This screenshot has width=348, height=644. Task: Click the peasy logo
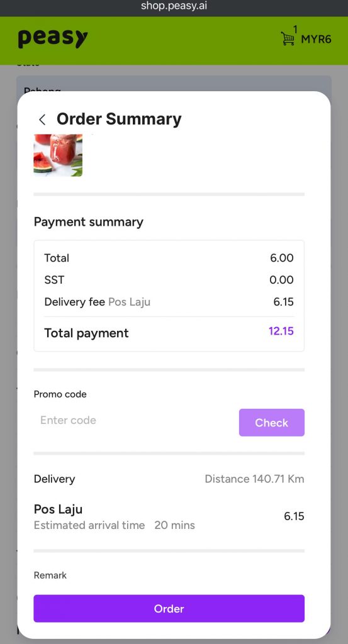pyautogui.click(x=53, y=38)
